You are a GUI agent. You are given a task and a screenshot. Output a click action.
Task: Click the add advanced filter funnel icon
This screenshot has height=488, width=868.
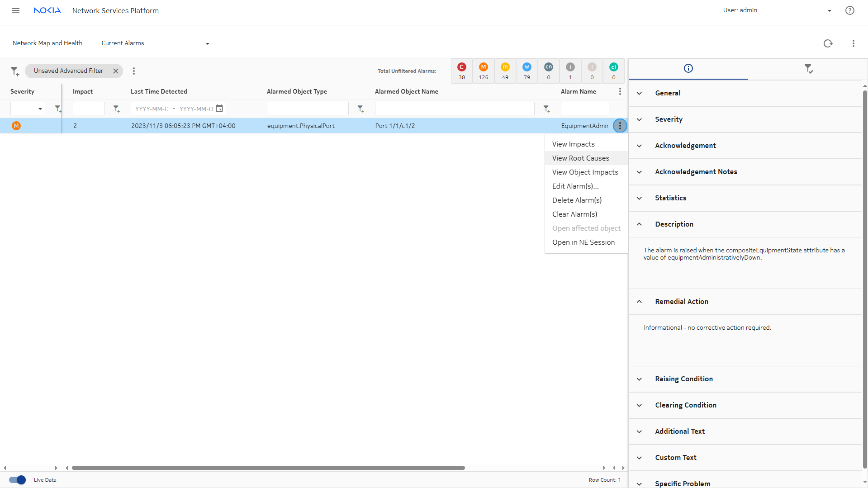point(15,71)
